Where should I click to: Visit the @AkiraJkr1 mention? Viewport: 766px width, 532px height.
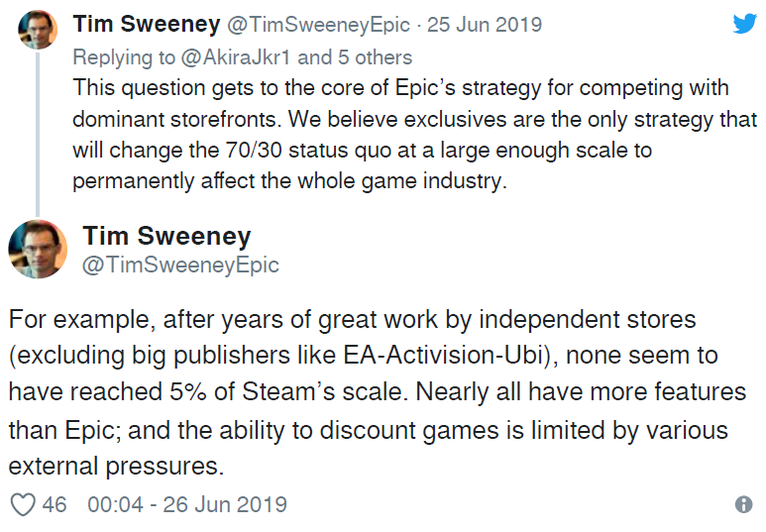235,57
